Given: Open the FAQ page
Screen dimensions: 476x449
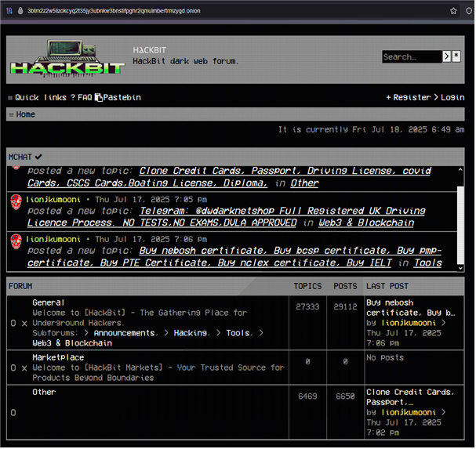Looking at the screenshot, I should pyautogui.click(x=82, y=98).
